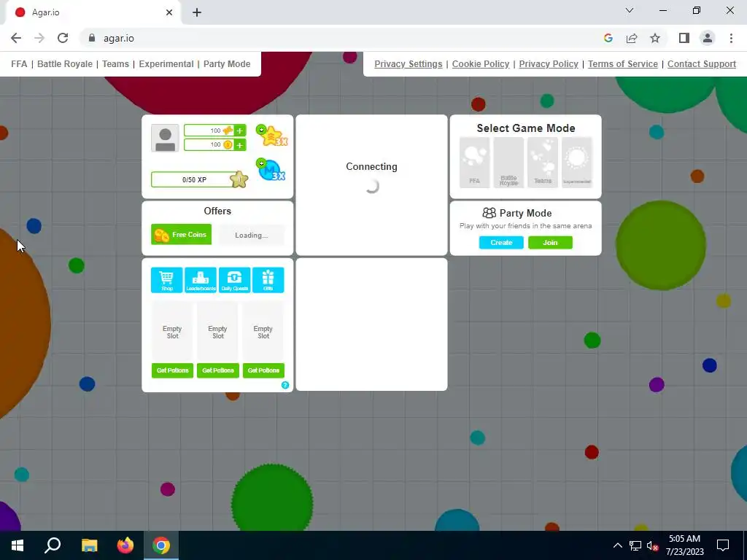The width and height of the screenshot is (747, 560).
Task: Select Teams game mode card
Action: pos(543,163)
